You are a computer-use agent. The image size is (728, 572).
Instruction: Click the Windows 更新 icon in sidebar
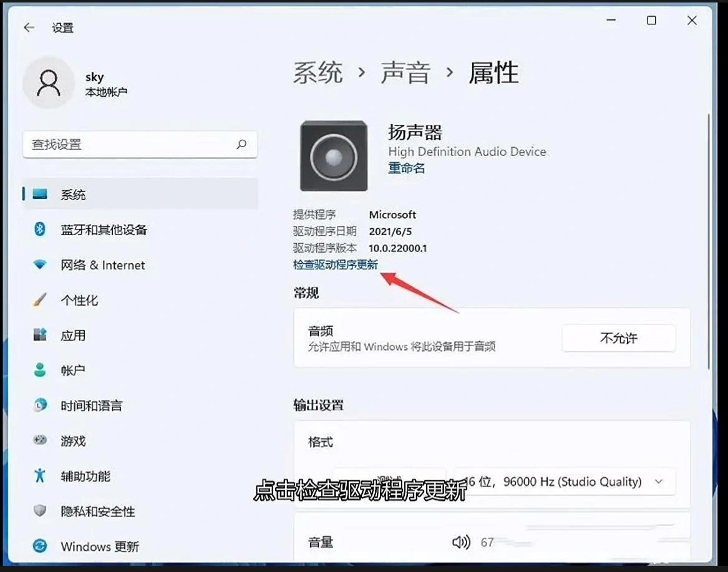coord(39,546)
